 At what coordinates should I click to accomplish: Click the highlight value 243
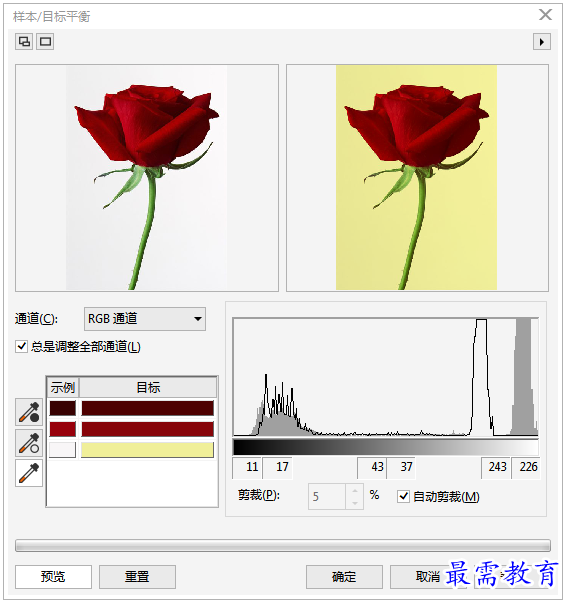496,467
